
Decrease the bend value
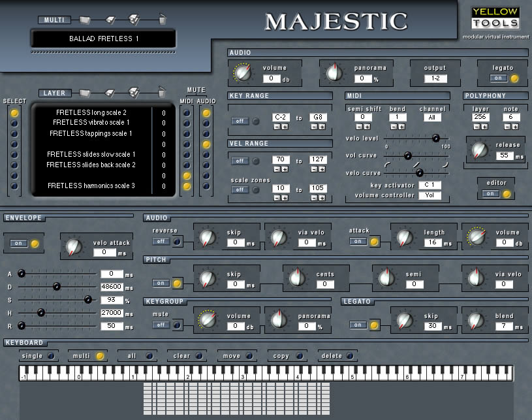tap(394, 127)
